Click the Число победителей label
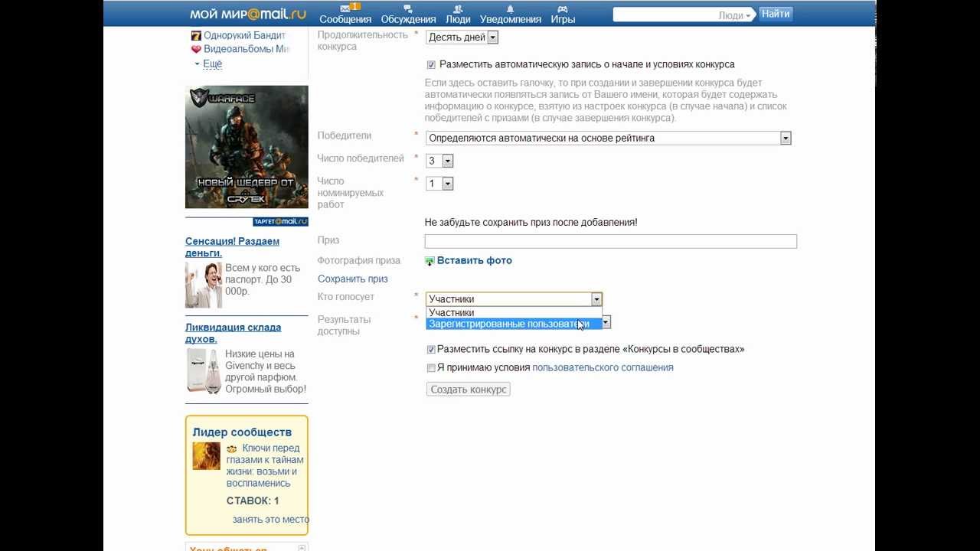The height and width of the screenshot is (551, 980). 361,158
